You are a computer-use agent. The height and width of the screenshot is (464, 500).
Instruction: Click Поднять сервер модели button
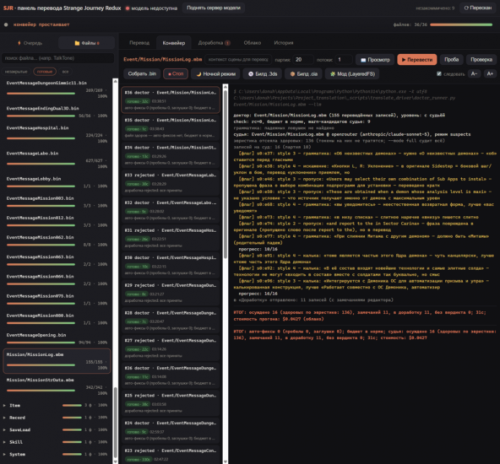213,8
